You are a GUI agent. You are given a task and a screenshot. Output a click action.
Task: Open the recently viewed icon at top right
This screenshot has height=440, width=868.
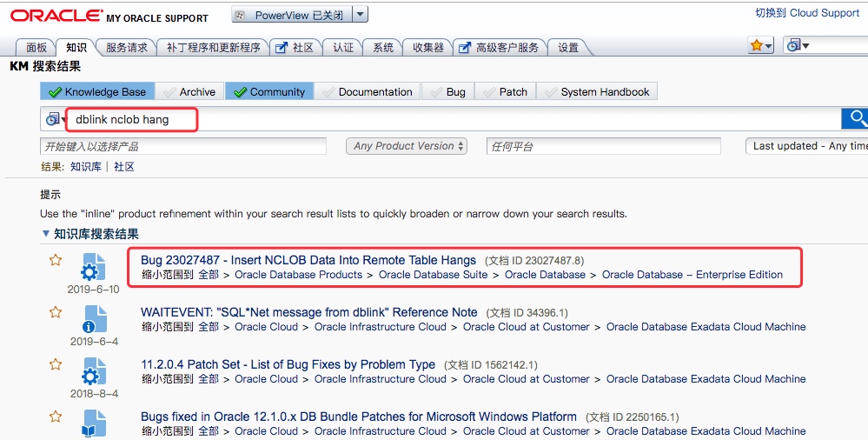click(794, 46)
